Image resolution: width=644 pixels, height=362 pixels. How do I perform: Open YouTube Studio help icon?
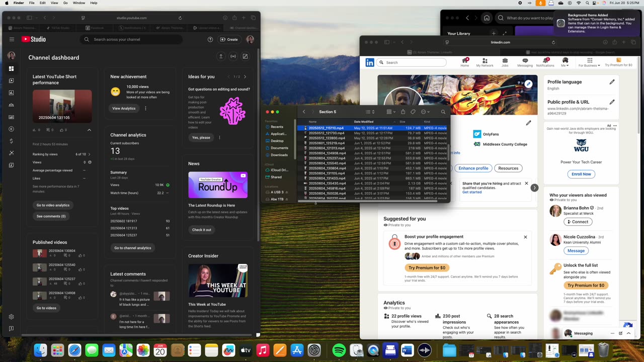pos(210,39)
